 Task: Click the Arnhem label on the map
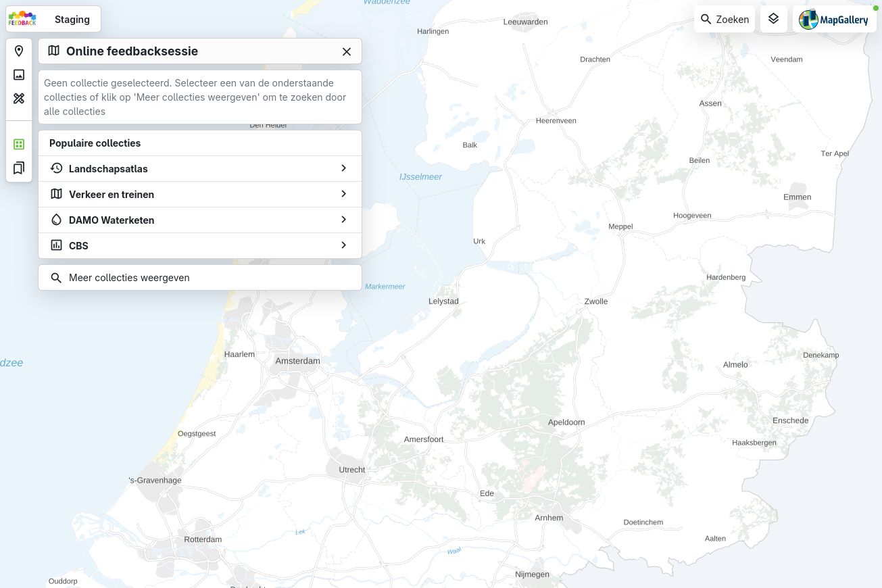click(549, 518)
